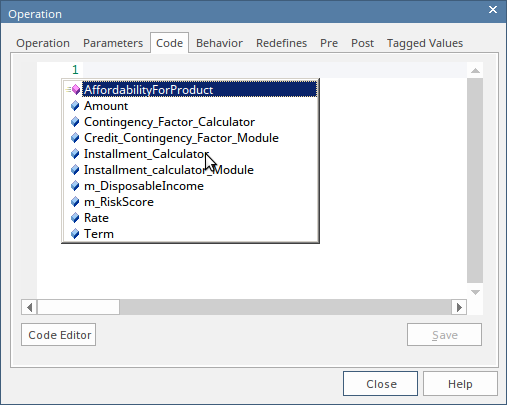Image resolution: width=507 pixels, height=406 pixels.
Task: Click the Help button
Action: coord(460,384)
